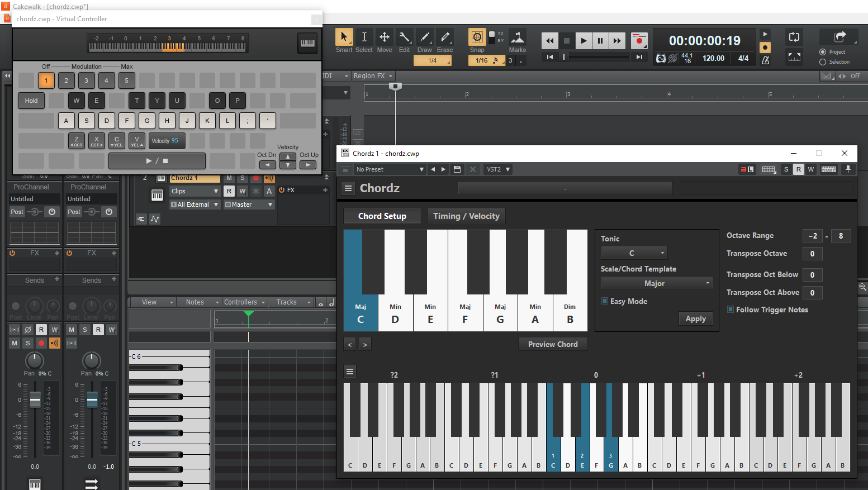Start playback with the Play button

click(x=583, y=40)
